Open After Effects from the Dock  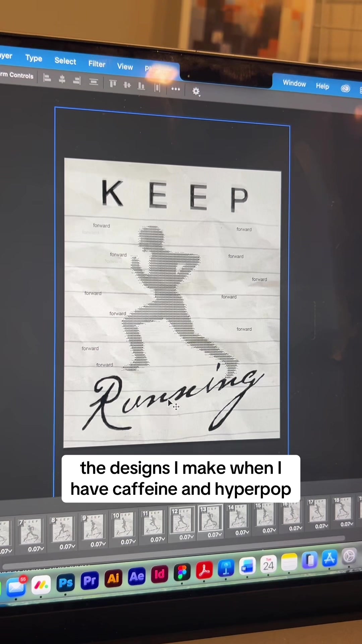pyautogui.click(x=137, y=576)
